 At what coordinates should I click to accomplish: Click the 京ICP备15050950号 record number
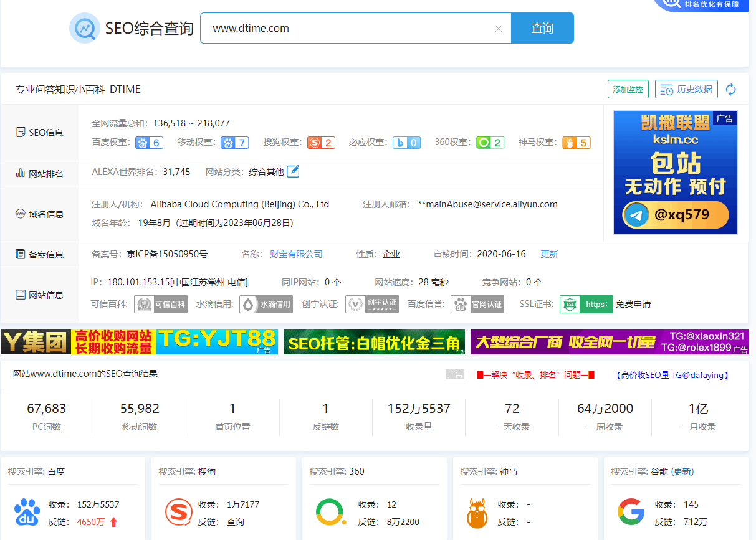tap(167, 254)
